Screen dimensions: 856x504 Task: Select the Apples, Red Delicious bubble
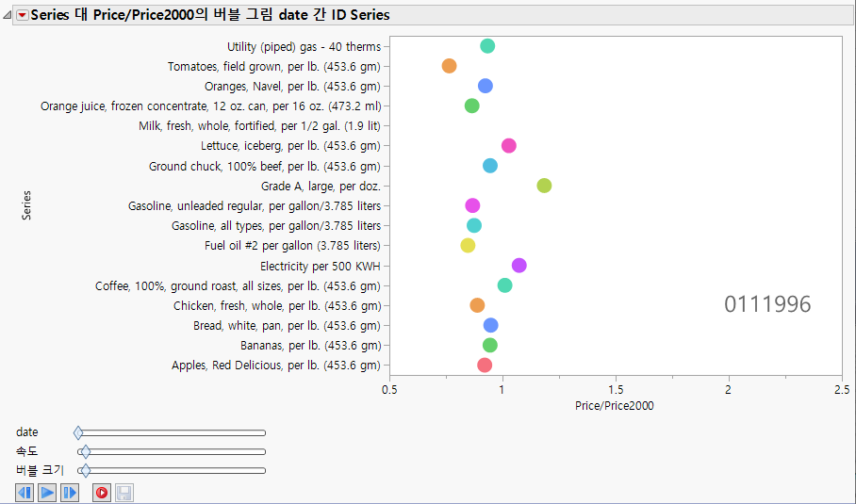485,366
